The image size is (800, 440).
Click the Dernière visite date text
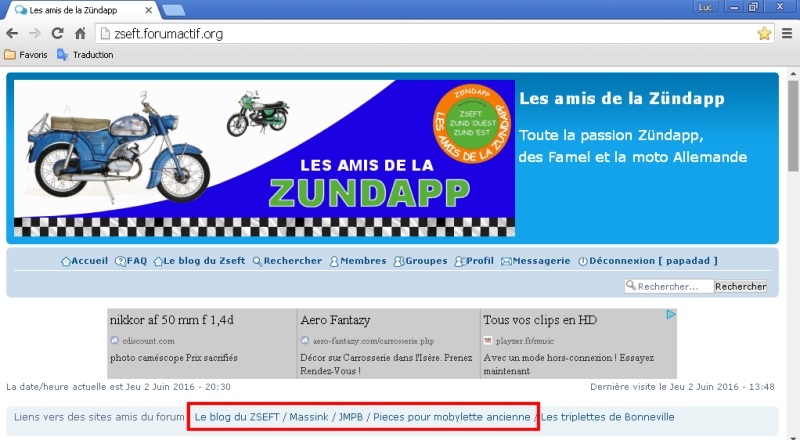[x=682, y=387]
